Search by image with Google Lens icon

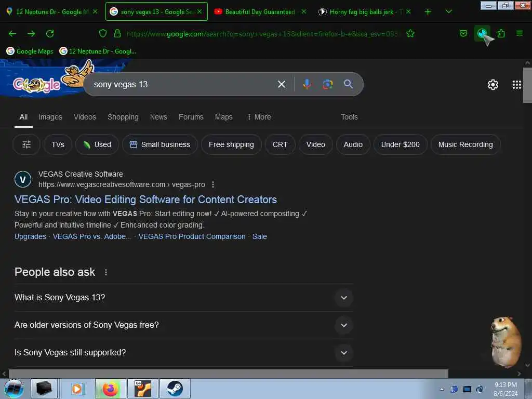(327, 84)
